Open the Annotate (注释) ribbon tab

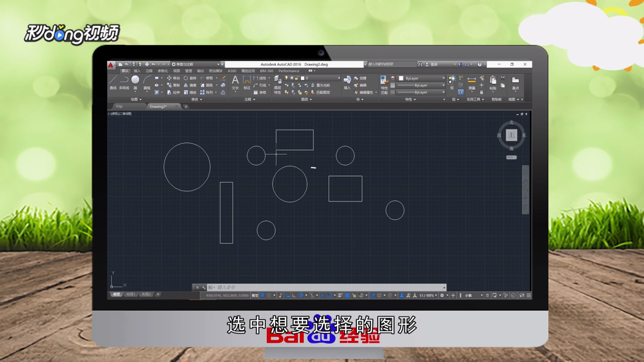click(x=149, y=71)
